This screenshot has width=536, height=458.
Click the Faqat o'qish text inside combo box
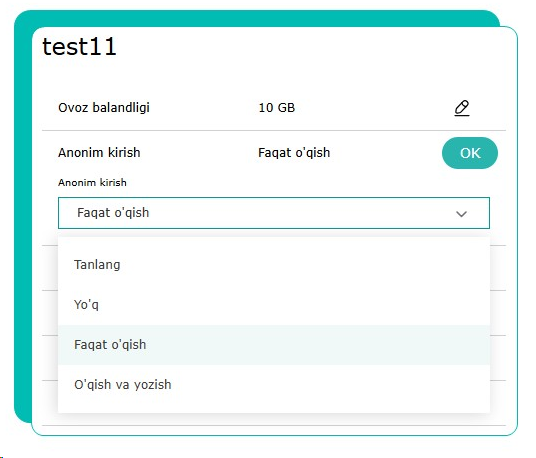pos(113,213)
